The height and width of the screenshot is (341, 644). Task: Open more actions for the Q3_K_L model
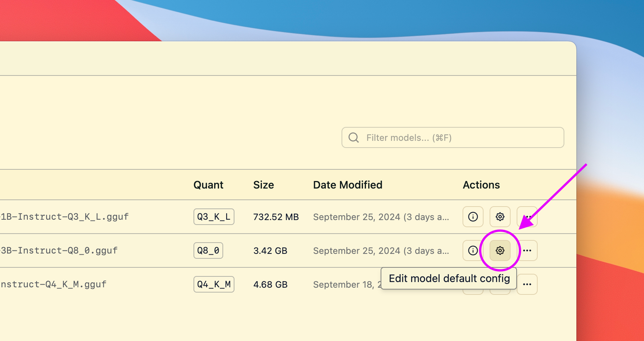click(528, 217)
